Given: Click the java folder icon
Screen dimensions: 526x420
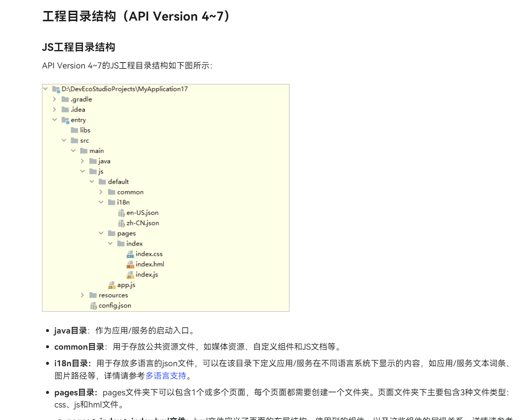Looking at the screenshot, I should click(93, 161).
